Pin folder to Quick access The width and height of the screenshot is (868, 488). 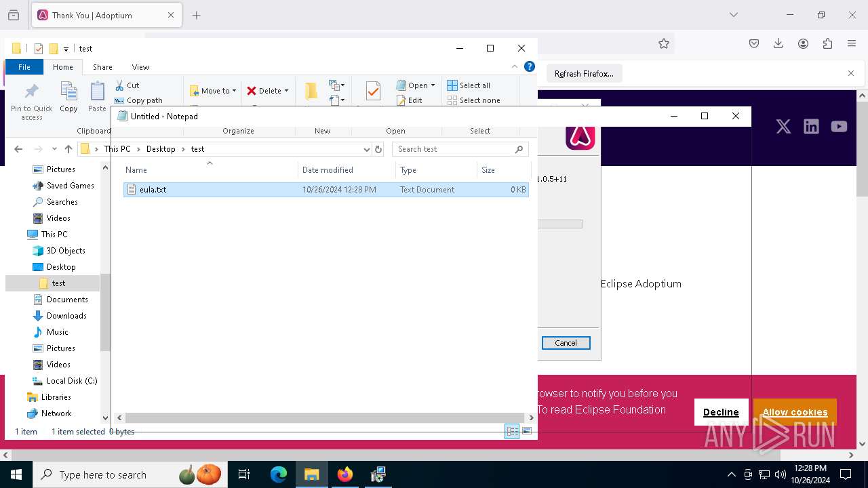[31, 102]
